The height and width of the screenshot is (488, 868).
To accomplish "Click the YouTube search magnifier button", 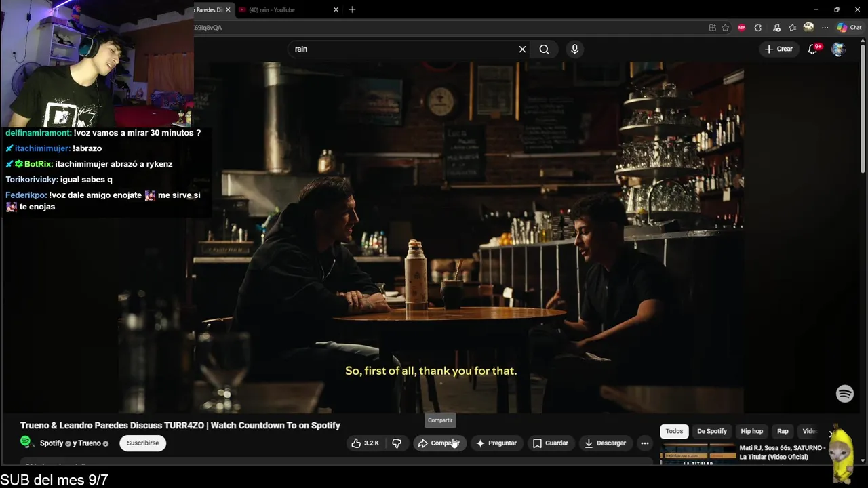I will pos(544,49).
